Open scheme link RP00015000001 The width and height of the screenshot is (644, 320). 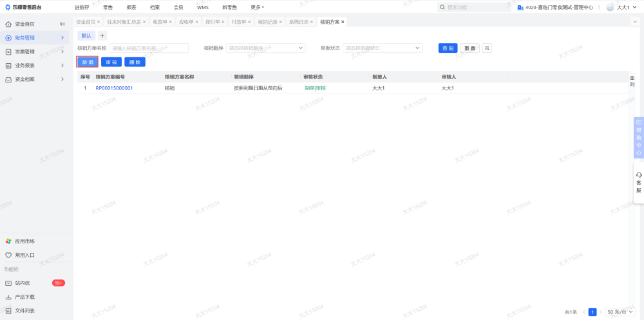click(114, 88)
